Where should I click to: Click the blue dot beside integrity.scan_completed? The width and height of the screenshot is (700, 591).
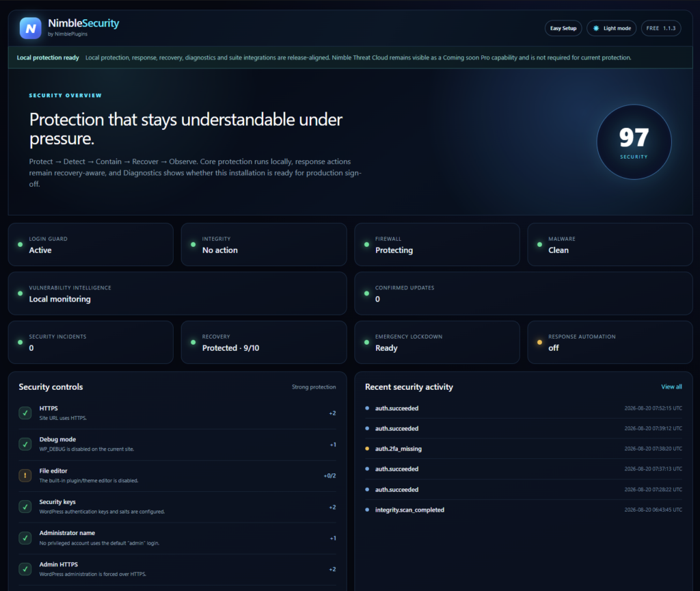coord(367,510)
